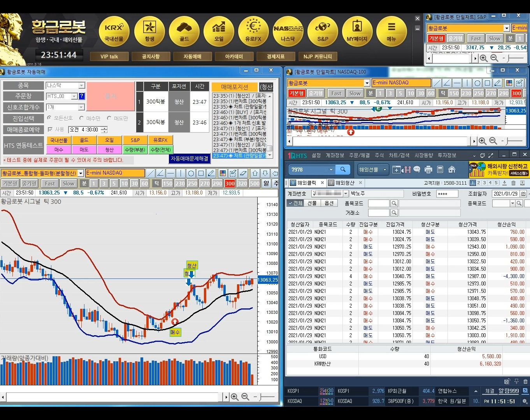Screen dimensions: 530x420
Task: Click speech bubble icon in 1QHTS toolbar
Action: [417, 170]
